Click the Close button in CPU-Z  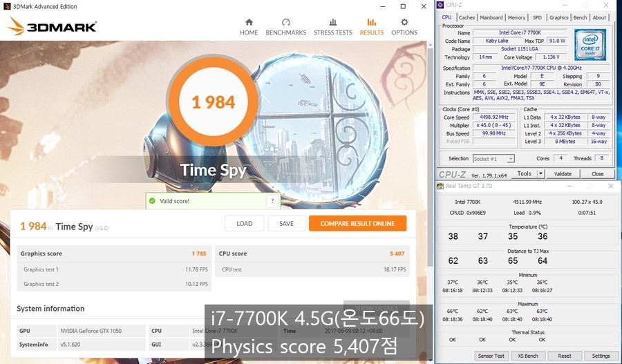click(597, 173)
